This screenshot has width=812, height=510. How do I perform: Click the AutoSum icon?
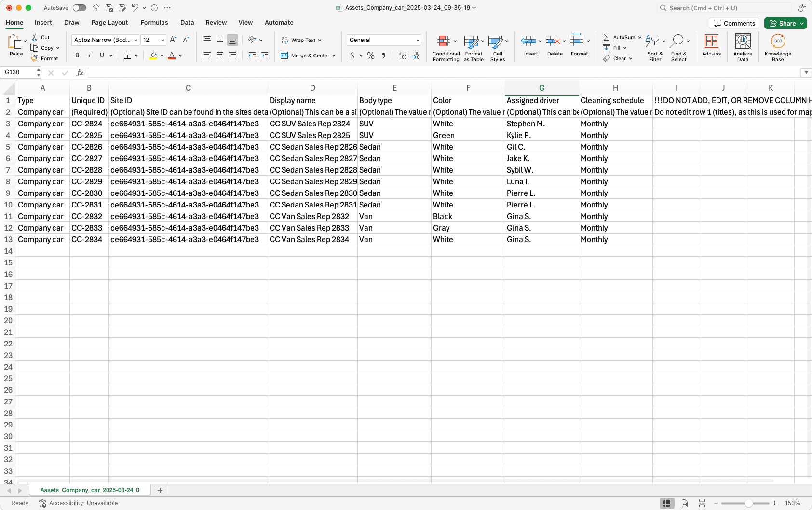[x=607, y=37]
